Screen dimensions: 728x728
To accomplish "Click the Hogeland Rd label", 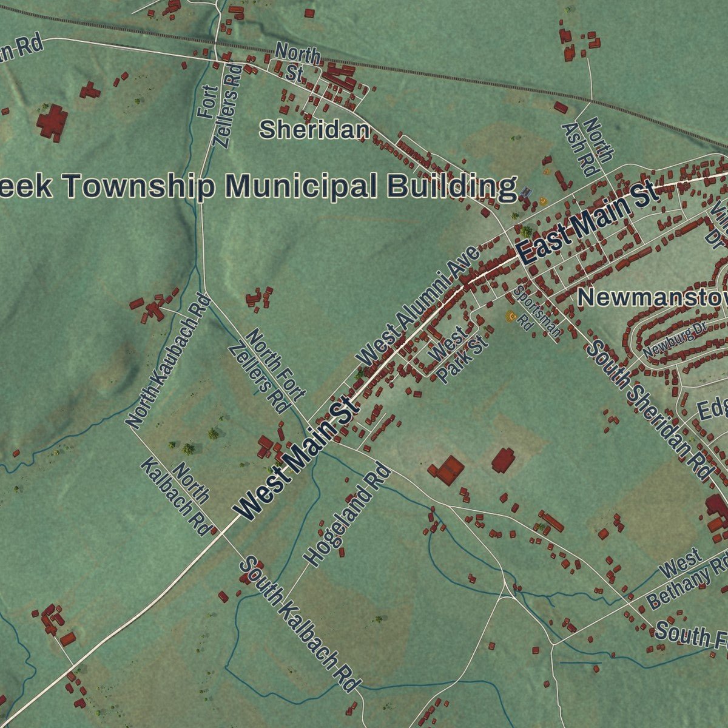I will pyautogui.click(x=346, y=514).
